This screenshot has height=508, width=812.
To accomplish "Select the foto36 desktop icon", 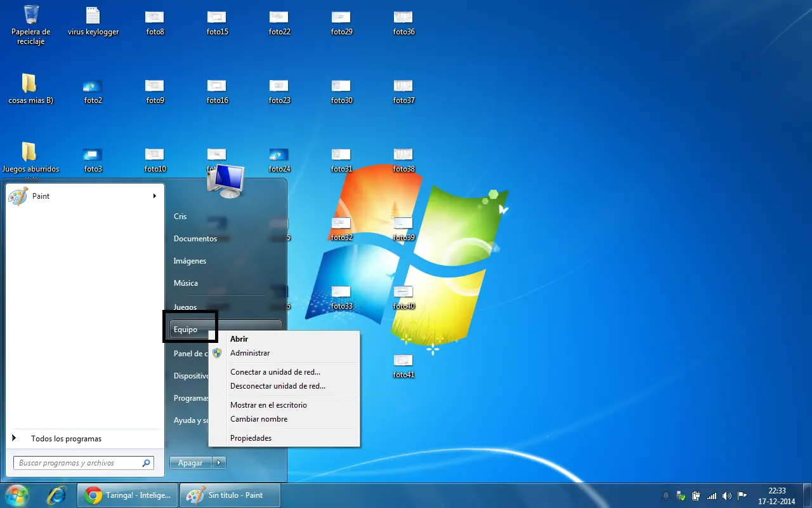I will (403, 22).
